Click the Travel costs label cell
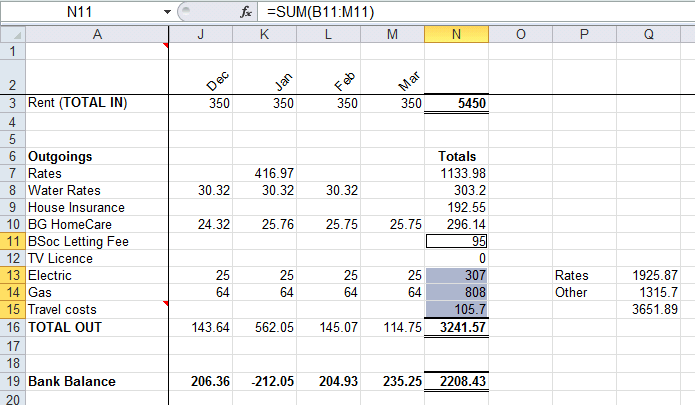This screenshot has width=695, height=405. click(x=96, y=308)
